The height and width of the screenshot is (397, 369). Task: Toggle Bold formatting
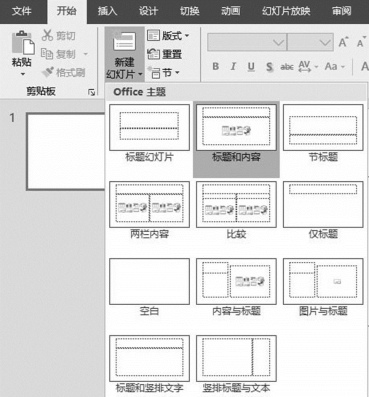click(x=216, y=67)
